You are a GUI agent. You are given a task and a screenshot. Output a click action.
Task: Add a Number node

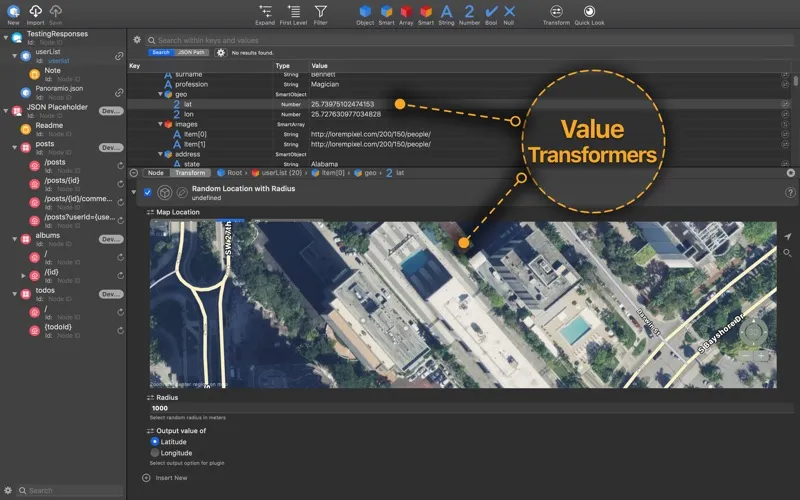(469, 11)
